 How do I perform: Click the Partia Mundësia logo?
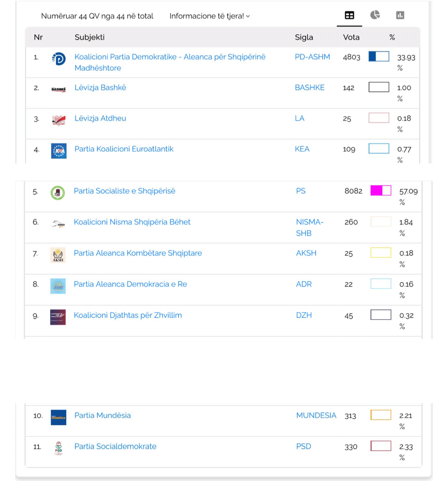click(58, 417)
